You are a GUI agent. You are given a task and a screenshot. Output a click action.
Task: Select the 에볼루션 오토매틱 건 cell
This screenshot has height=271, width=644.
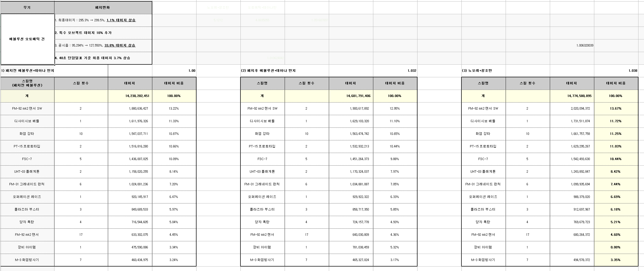(27, 39)
